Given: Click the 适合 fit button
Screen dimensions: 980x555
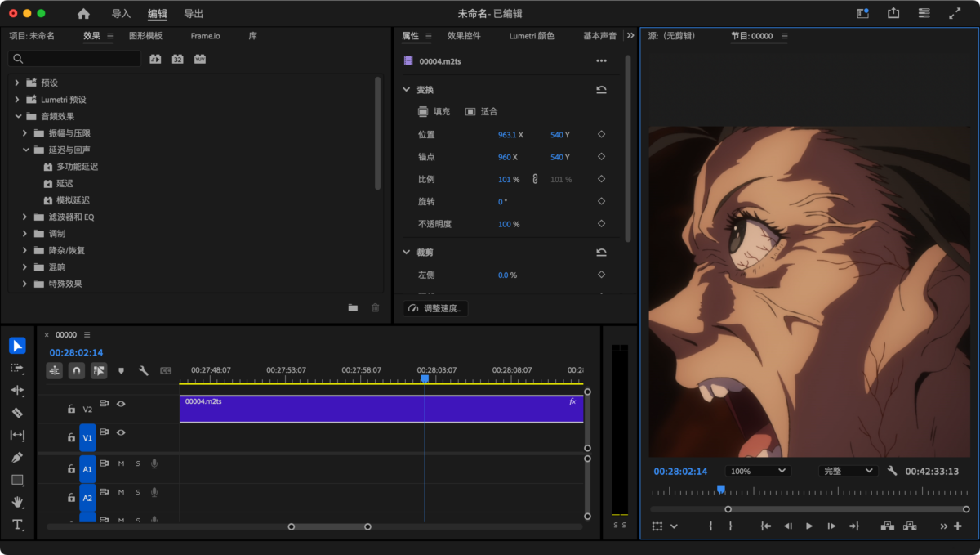Looking at the screenshot, I should [x=481, y=111].
